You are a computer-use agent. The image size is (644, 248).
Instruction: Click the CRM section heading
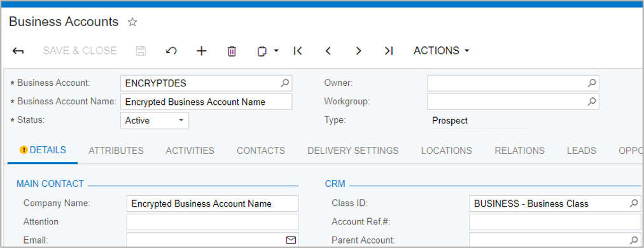(x=335, y=184)
